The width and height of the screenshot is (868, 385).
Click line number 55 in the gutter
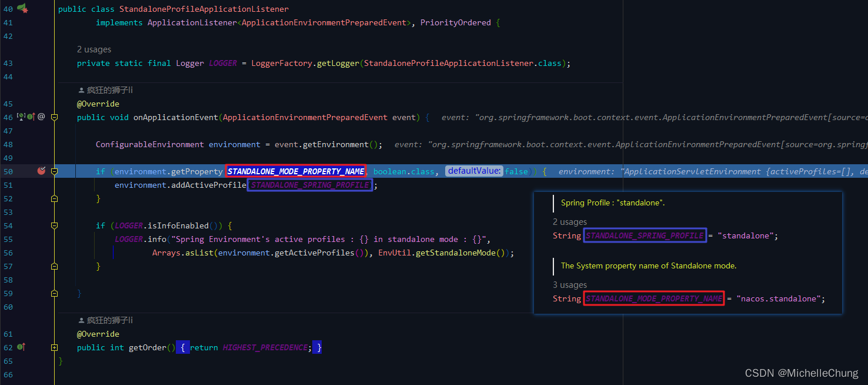click(8, 239)
